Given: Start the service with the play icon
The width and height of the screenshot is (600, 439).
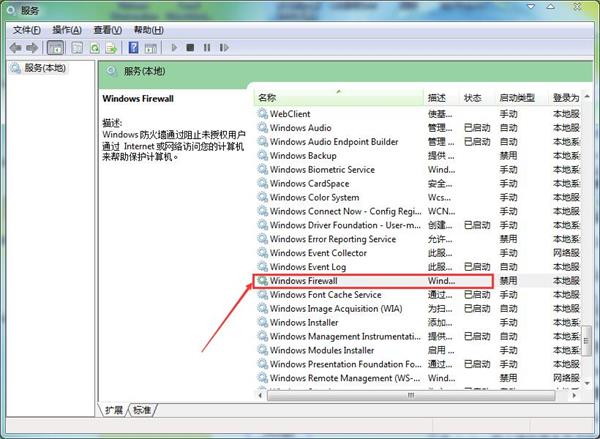Looking at the screenshot, I should [x=174, y=47].
